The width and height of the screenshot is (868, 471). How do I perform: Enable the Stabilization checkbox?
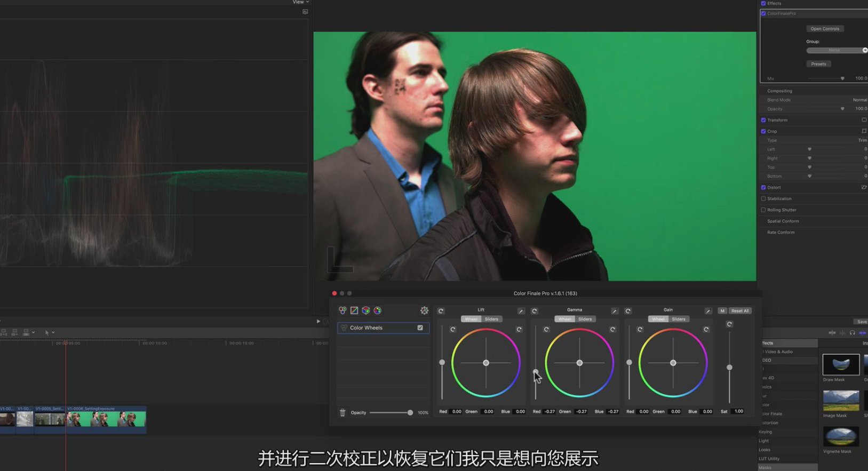pos(763,198)
